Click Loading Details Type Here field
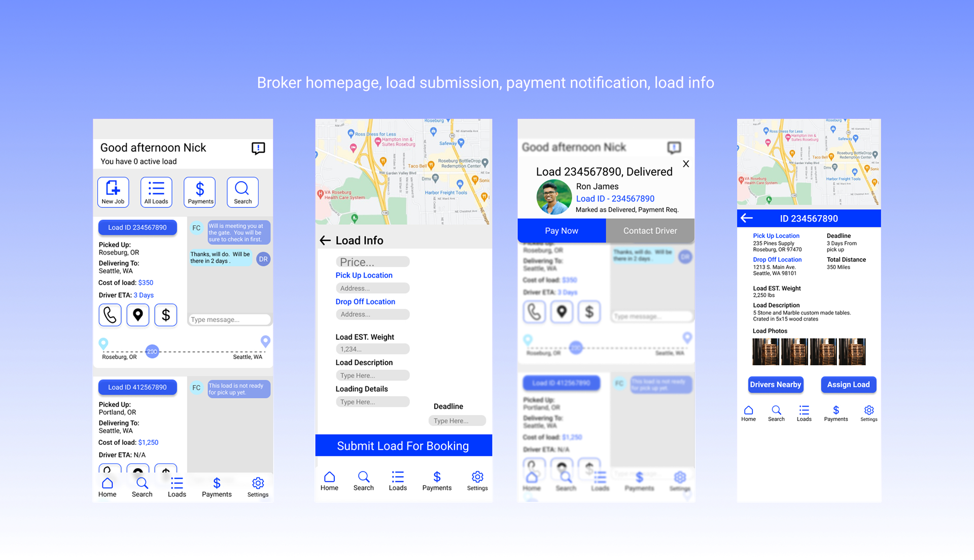974x560 pixels. (372, 402)
